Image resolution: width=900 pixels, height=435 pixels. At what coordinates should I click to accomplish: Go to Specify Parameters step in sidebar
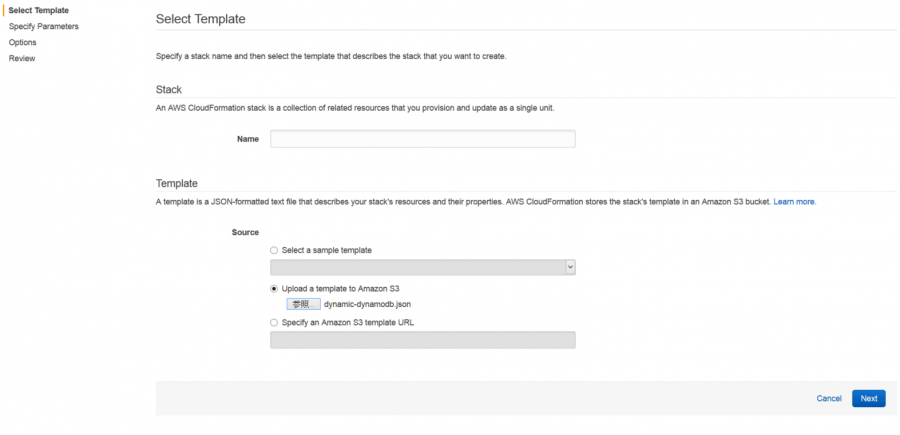coord(44,26)
